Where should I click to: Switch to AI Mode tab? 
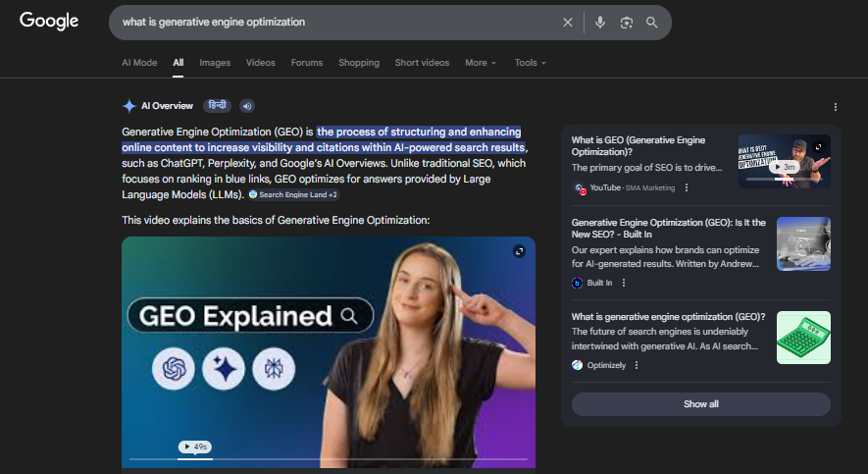coord(139,63)
